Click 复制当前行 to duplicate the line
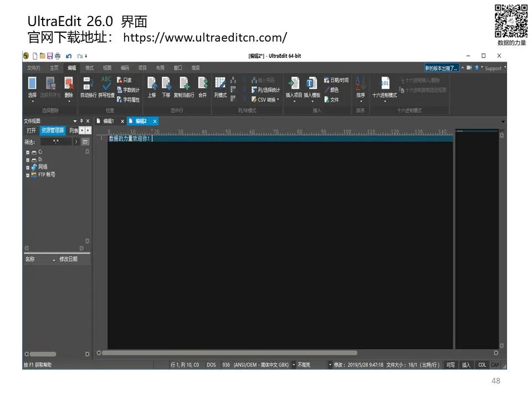 (184, 88)
